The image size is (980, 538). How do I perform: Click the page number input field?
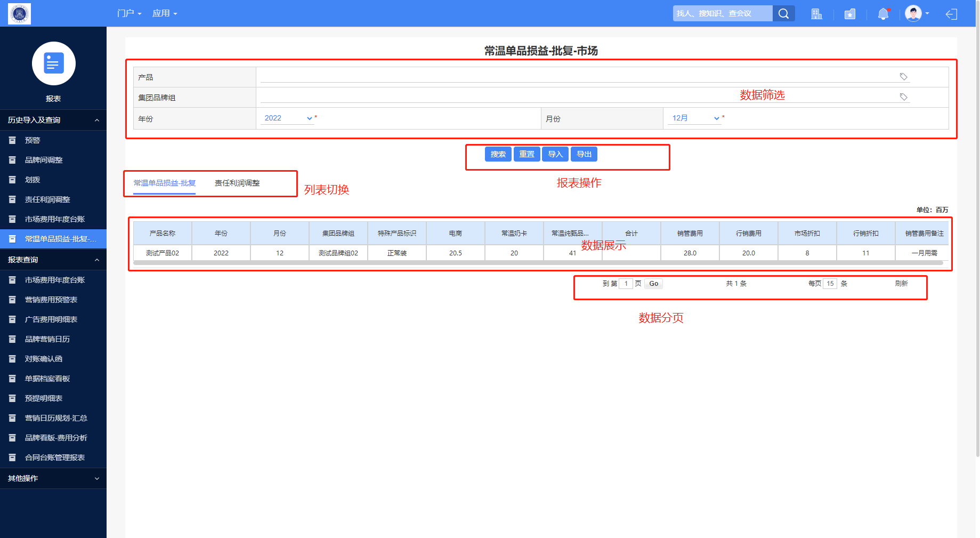(626, 284)
